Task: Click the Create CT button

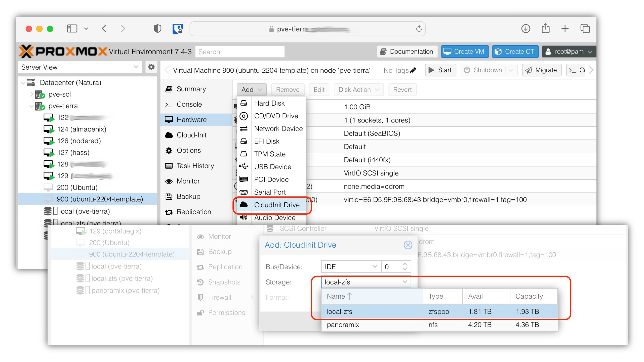Action: pyautogui.click(x=515, y=52)
